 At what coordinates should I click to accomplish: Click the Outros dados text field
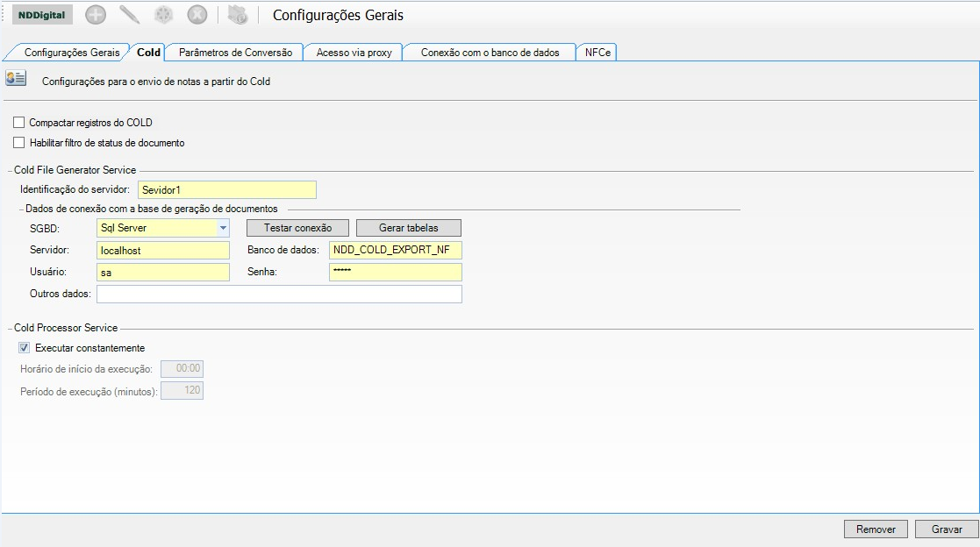click(279, 294)
